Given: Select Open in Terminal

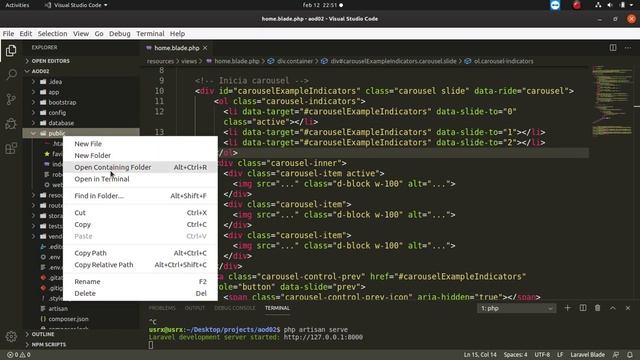Looking at the screenshot, I should tap(140, 179).
